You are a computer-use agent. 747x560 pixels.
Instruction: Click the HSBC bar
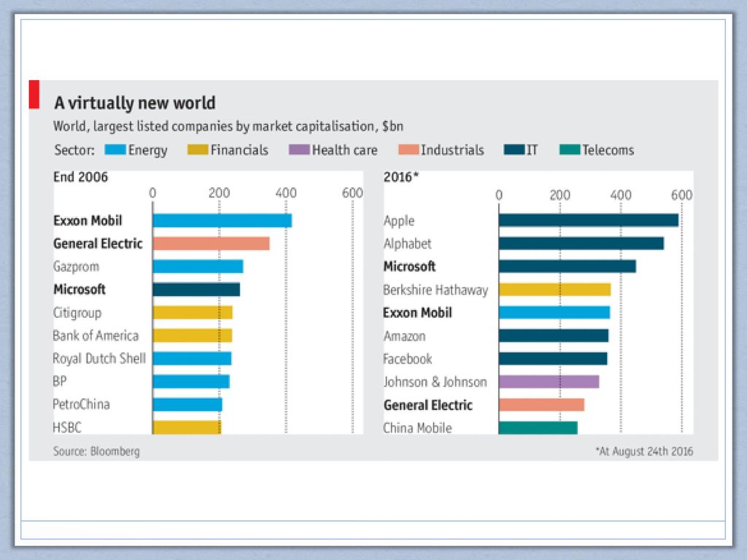click(187, 427)
